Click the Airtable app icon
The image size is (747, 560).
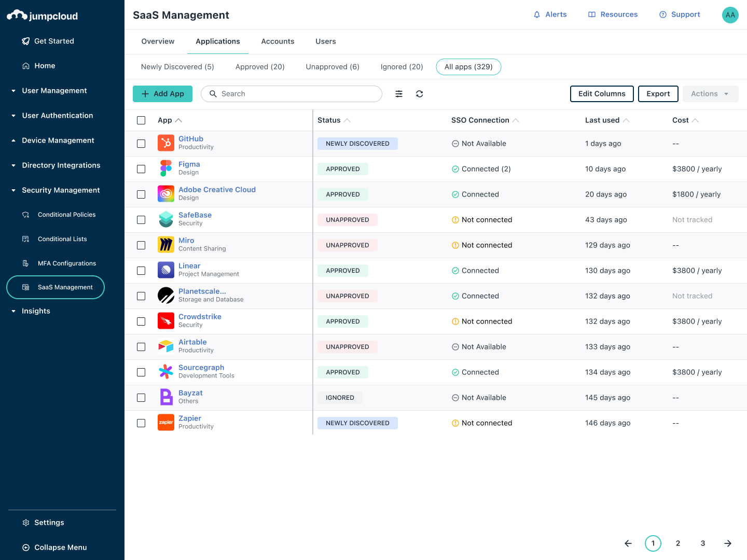[x=166, y=346]
